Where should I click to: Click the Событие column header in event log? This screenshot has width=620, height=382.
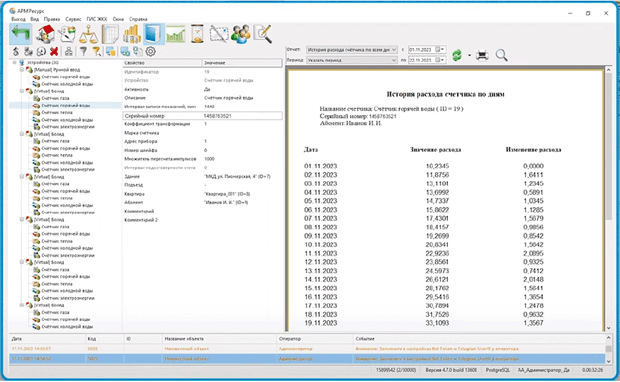pos(479,339)
